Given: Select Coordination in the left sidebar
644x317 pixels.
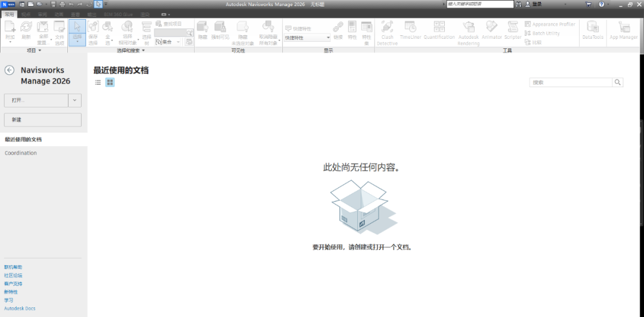Looking at the screenshot, I should [21, 153].
